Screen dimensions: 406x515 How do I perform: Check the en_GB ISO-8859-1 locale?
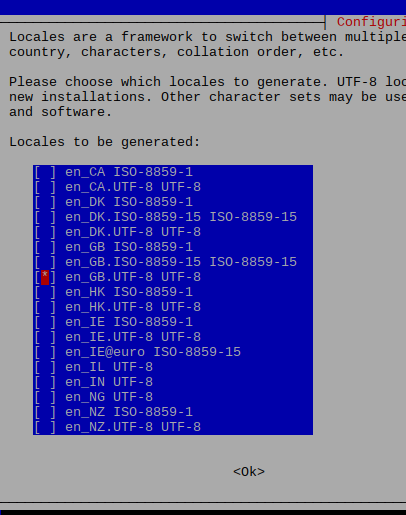click(45, 247)
